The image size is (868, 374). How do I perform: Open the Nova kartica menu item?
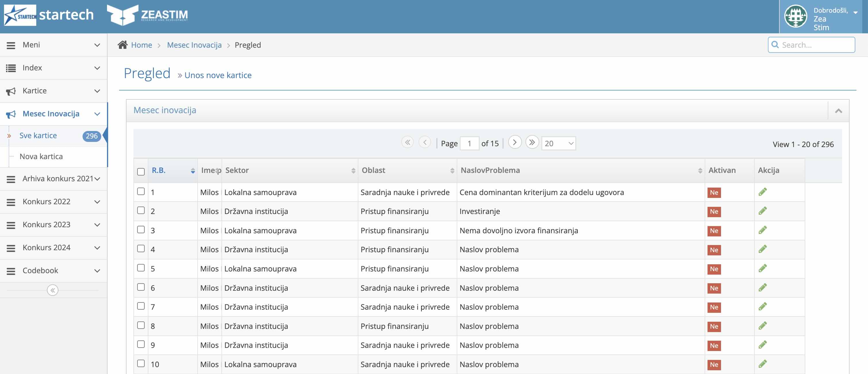(41, 157)
